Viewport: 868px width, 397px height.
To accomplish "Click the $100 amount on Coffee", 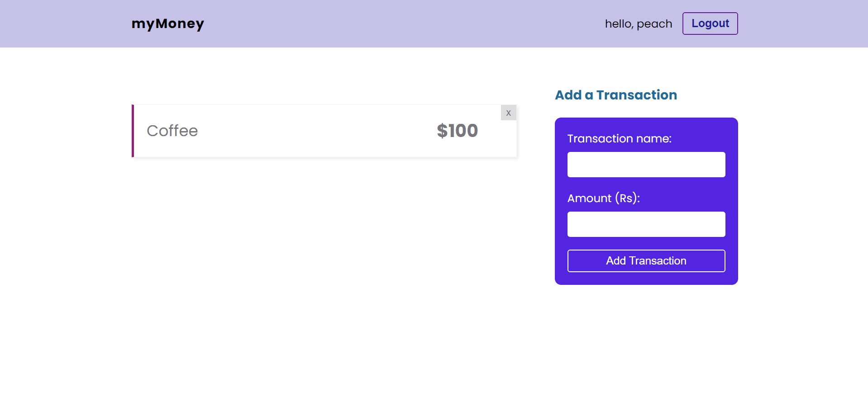I will tap(457, 131).
